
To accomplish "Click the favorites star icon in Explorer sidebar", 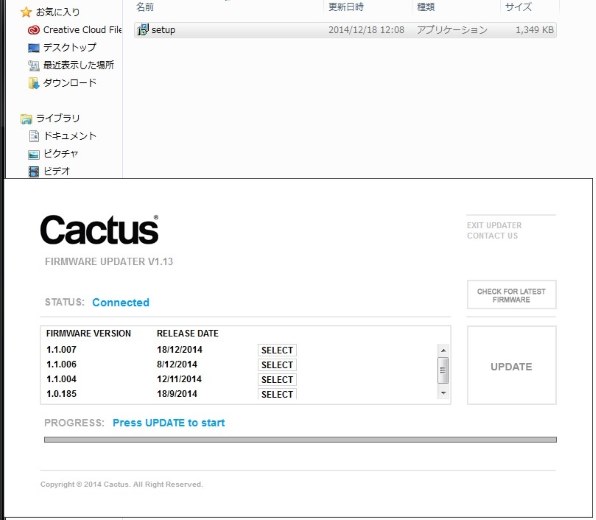I will (x=26, y=12).
